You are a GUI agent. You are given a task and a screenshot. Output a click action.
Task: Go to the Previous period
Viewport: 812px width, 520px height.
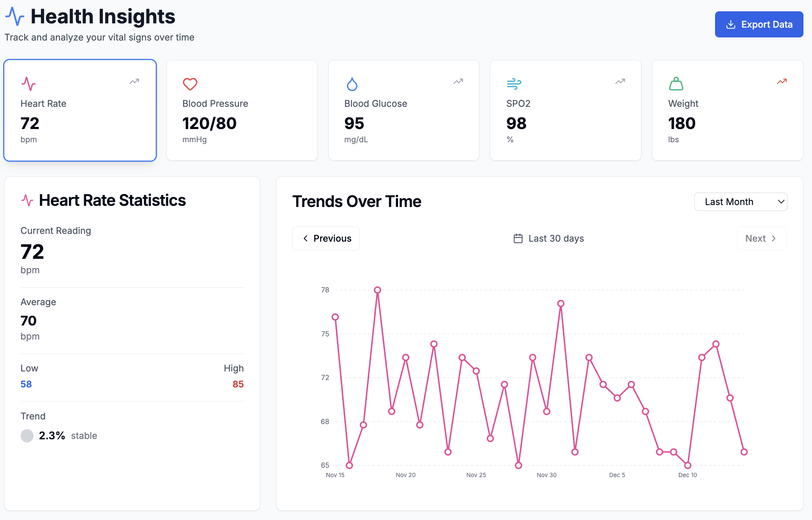tap(326, 238)
